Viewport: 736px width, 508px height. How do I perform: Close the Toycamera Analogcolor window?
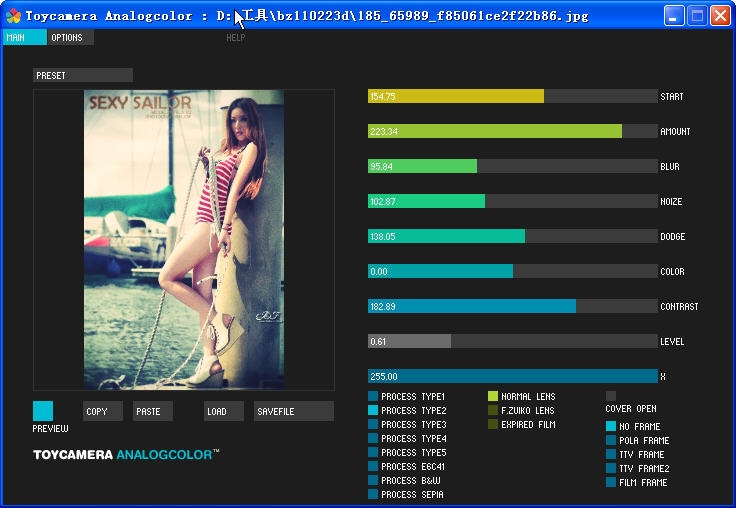[x=720, y=16]
